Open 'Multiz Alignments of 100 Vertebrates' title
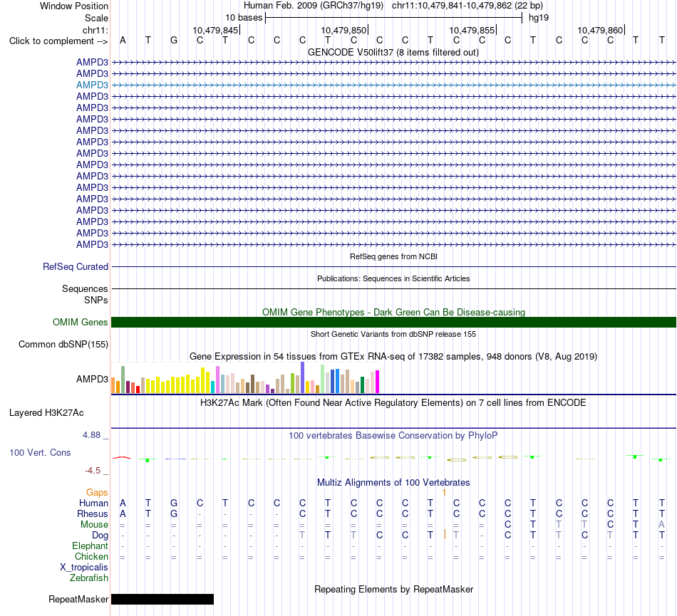Viewport: 677px width, 616px height. click(393, 483)
